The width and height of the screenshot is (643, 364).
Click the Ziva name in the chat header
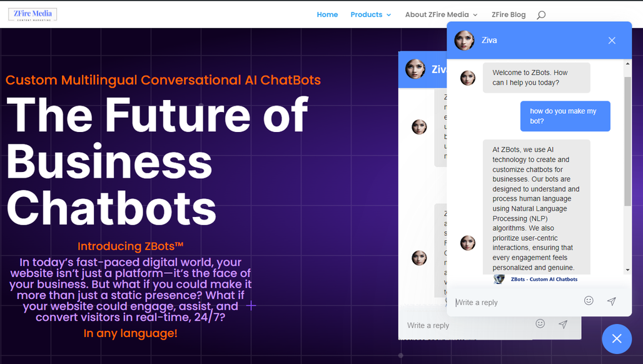(x=489, y=40)
